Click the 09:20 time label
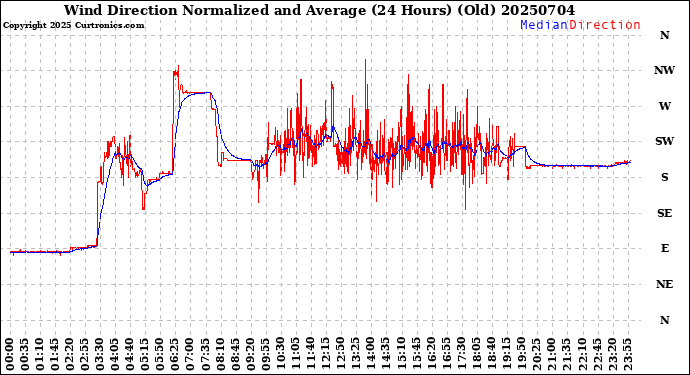Viewport: 690px width, 375px height. click(250, 355)
